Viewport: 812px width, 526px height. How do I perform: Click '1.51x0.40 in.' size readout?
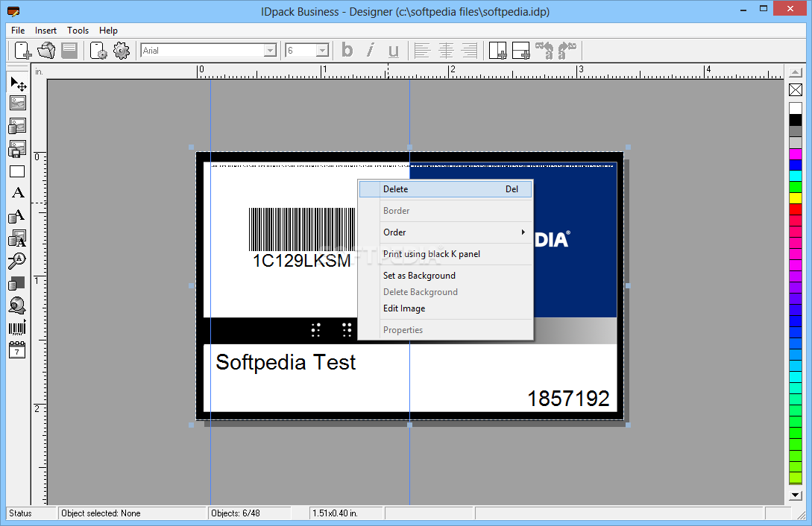coord(335,513)
